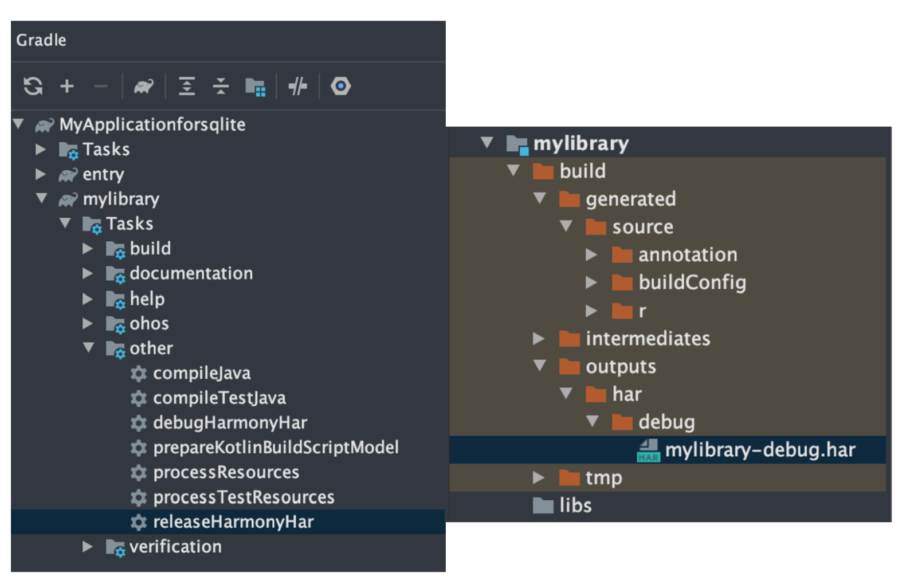
Task: Click the HAR file icon
Action: click(x=649, y=450)
